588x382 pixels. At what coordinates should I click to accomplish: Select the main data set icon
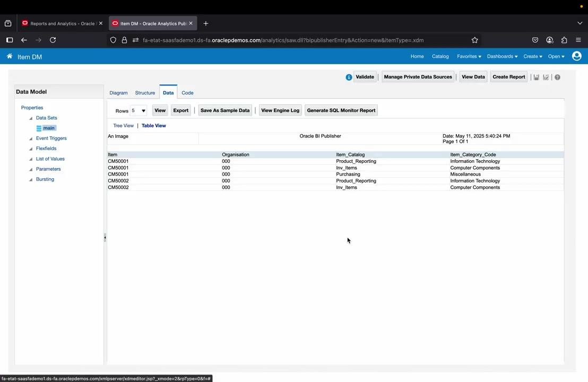[x=39, y=128]
